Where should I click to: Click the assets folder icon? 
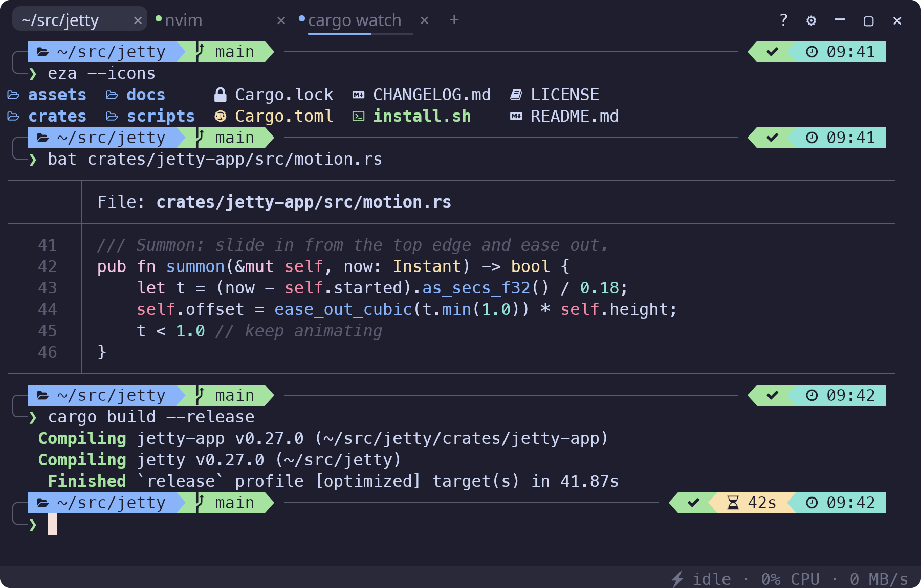click(x=14, y=95)
